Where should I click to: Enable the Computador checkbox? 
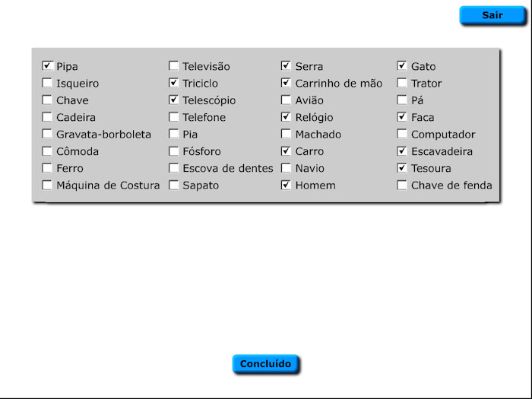point(402,134)
